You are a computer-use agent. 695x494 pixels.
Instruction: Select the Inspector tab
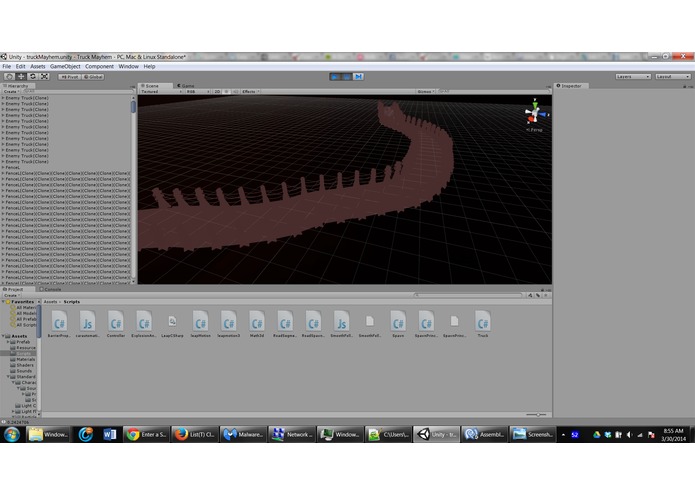click(571, 86)
